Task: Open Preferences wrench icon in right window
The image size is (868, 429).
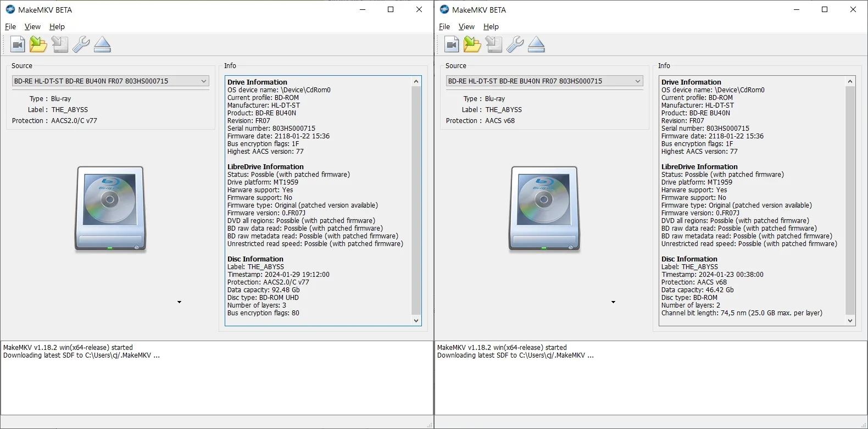Action: coord(515,44)
